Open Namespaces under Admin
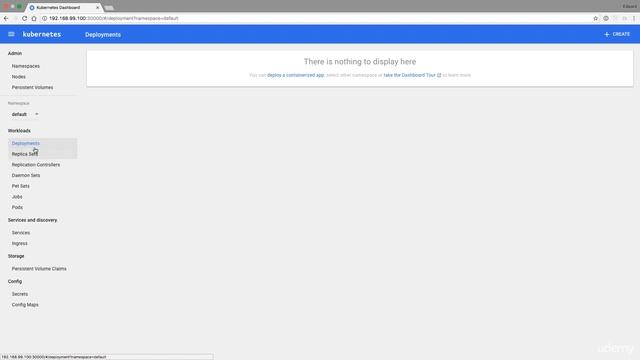Image resolution: width=640 pixels, height=360 pixels. click(26, 66)
